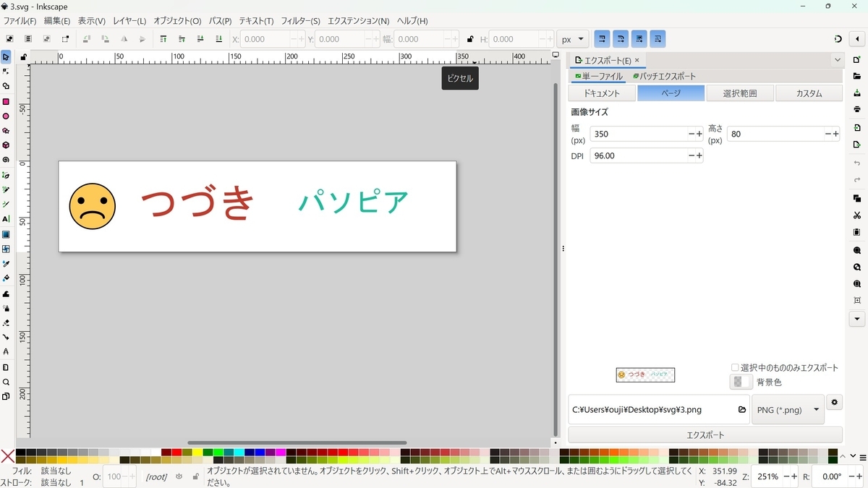Select the Node editing tool
Image resolution: width=868 pixels, height=488 pixels.
[x=6, y=71]
